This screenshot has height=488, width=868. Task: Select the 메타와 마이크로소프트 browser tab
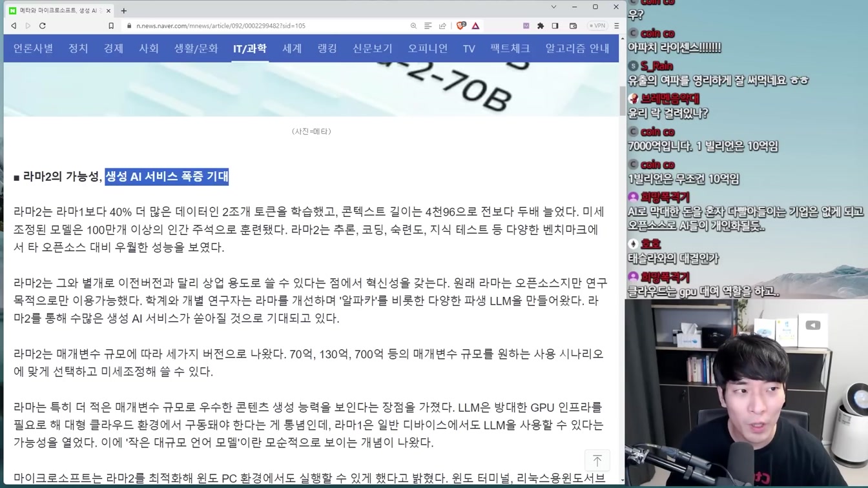(x=59, y=10)
